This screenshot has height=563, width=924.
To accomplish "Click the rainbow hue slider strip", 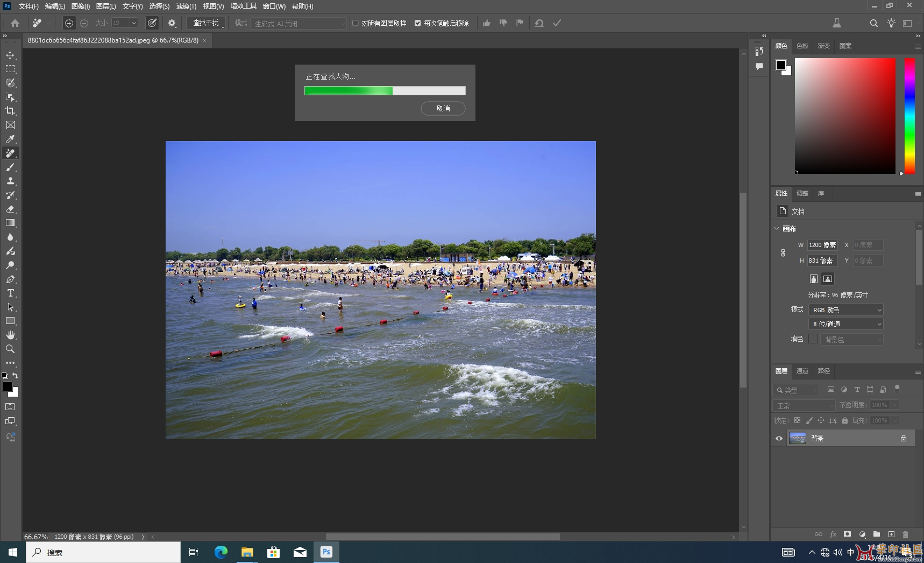I will (909, 116).
